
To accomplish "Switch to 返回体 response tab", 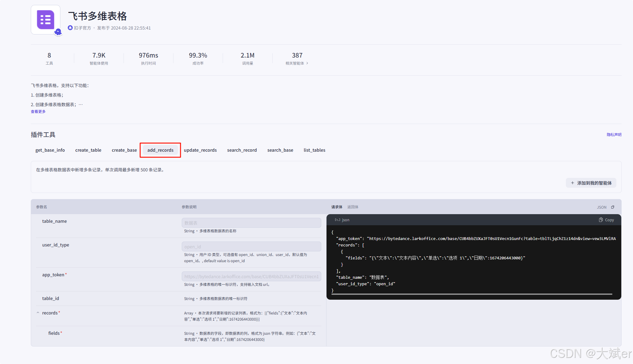I will coord(353,207).
